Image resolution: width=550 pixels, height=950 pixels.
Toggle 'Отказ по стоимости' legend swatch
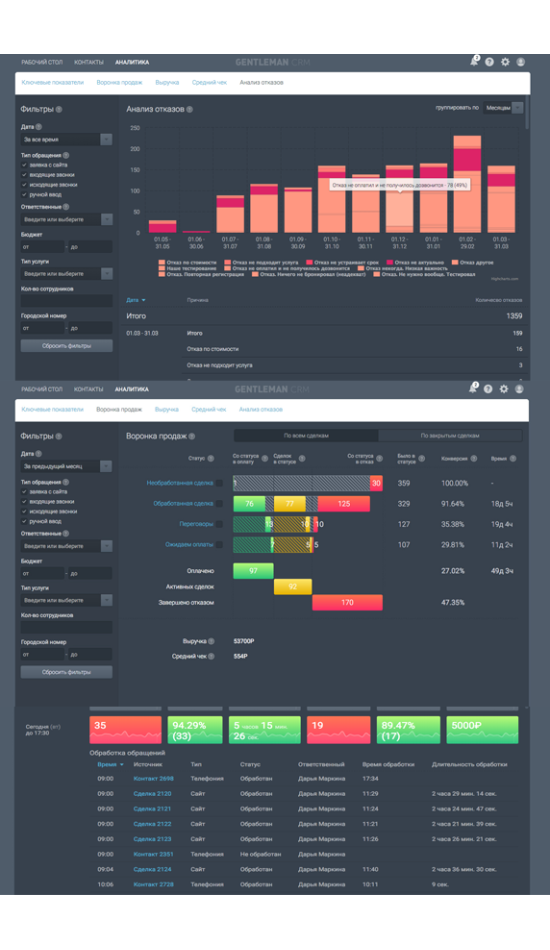[162, 262]
